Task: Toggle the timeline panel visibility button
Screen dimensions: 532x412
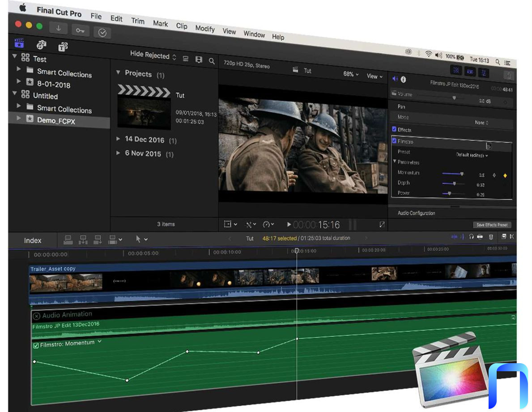Action: 470,72
